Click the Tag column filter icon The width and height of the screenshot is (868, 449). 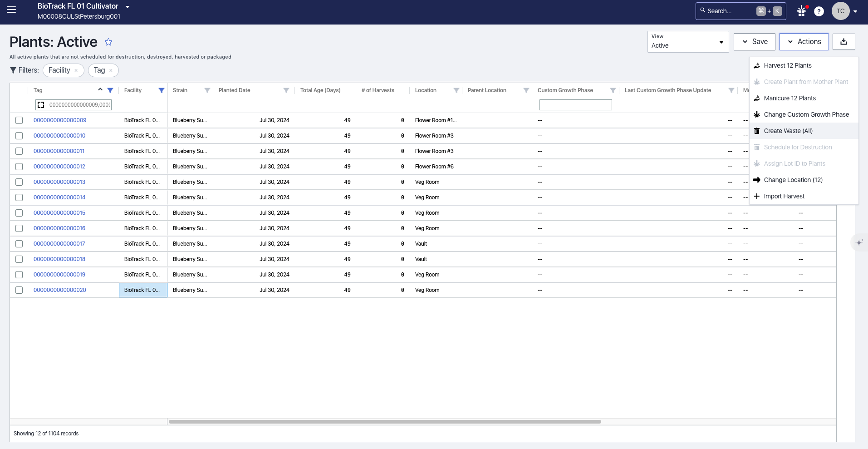click(110, 90)
